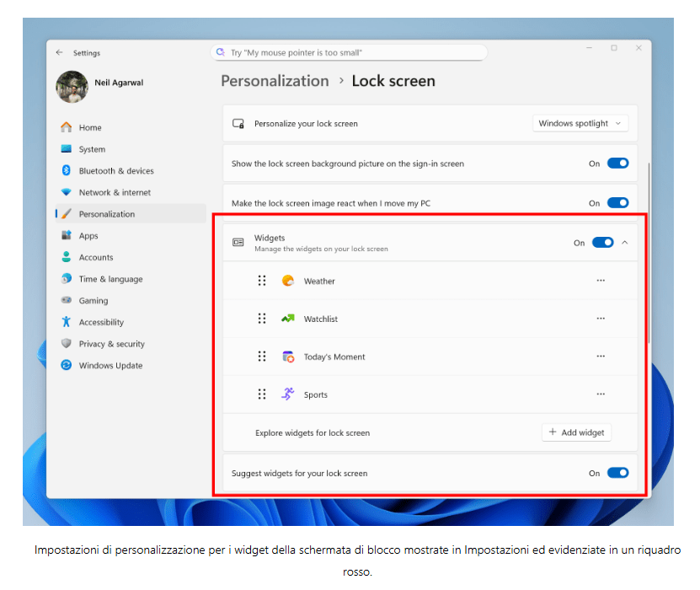Toggle lock screen image react to movement

(x=617, y=203)
